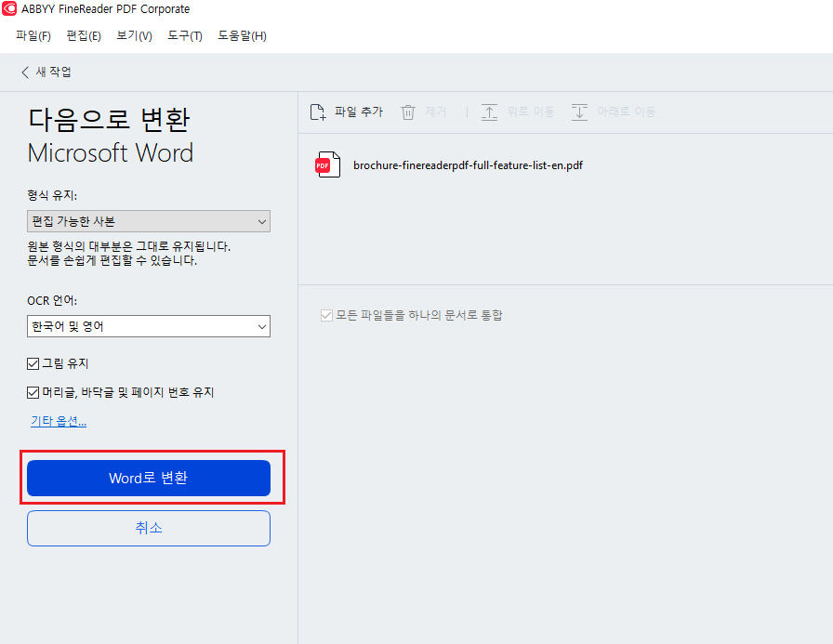Click the ABBYY FineReader logo icon
This screenshot has width=833, height=644.
click(x=9, y=8)
